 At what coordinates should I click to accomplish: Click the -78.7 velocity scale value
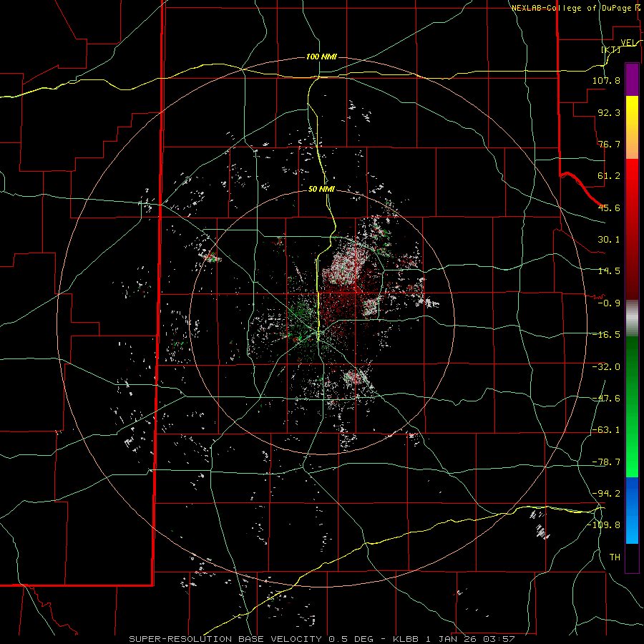pos(606,462)
